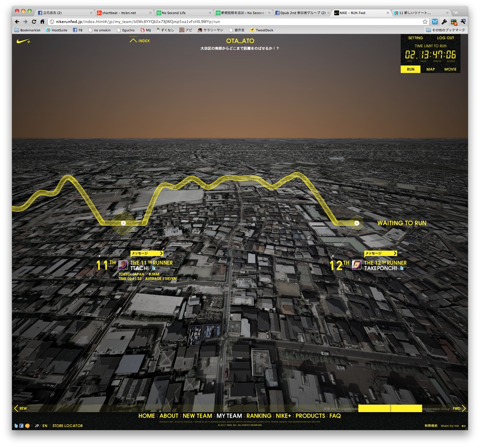Open the Chrome wrench menu icon
This screenshot has height=448, width=480.
tap(463, 22)
